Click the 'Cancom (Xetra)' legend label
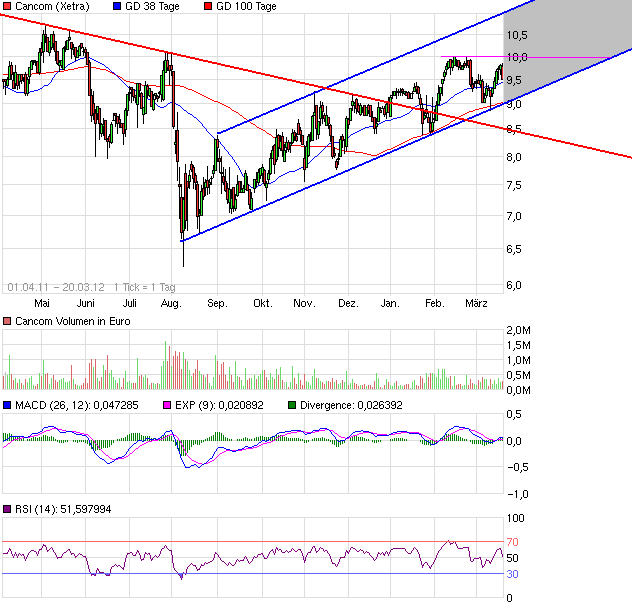 (52, 6)
